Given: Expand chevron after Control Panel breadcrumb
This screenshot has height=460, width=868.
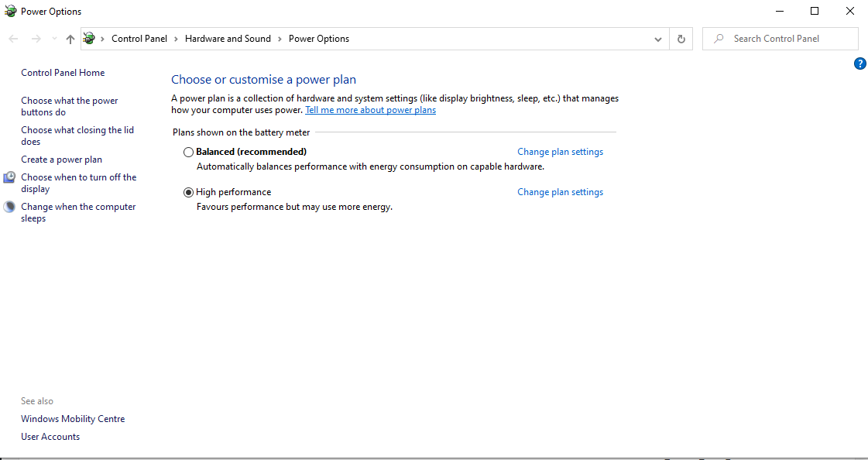Looking at the screenshot, I should 176,39.
